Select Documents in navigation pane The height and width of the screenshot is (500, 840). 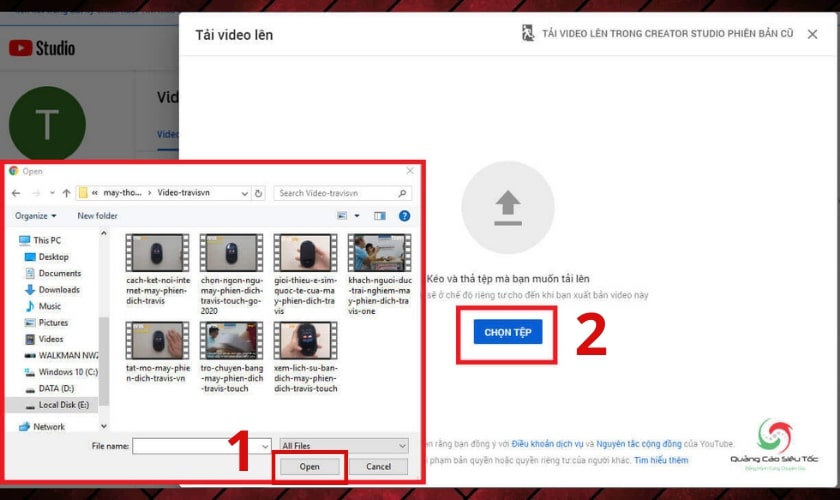(53, 273)
